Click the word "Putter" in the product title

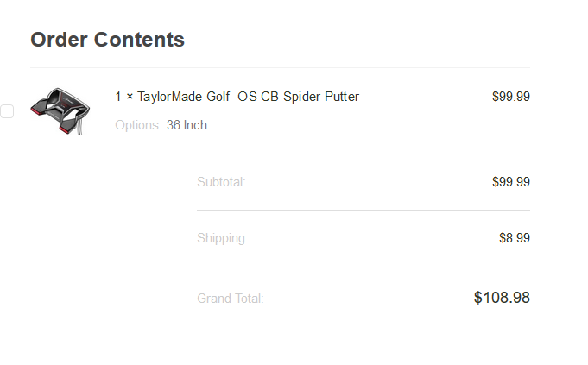click(341, 97)
